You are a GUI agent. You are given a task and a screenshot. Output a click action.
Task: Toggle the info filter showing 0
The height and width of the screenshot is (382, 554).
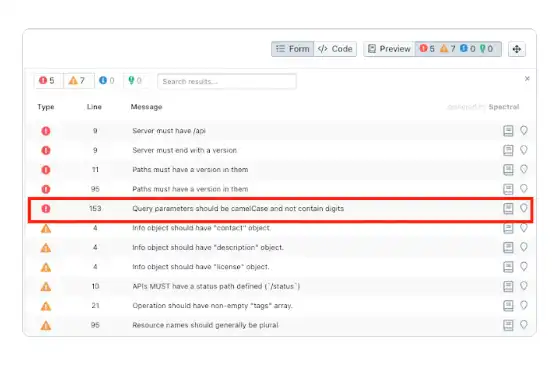(107, 81)
